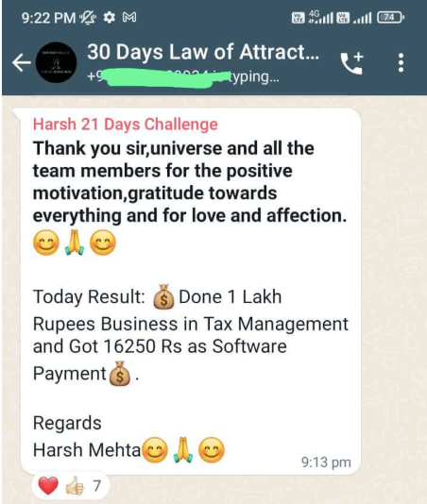The image size is (427, 504).
Task: Tap the 9:22 PM status bar clock
Action: click(48, 18)
